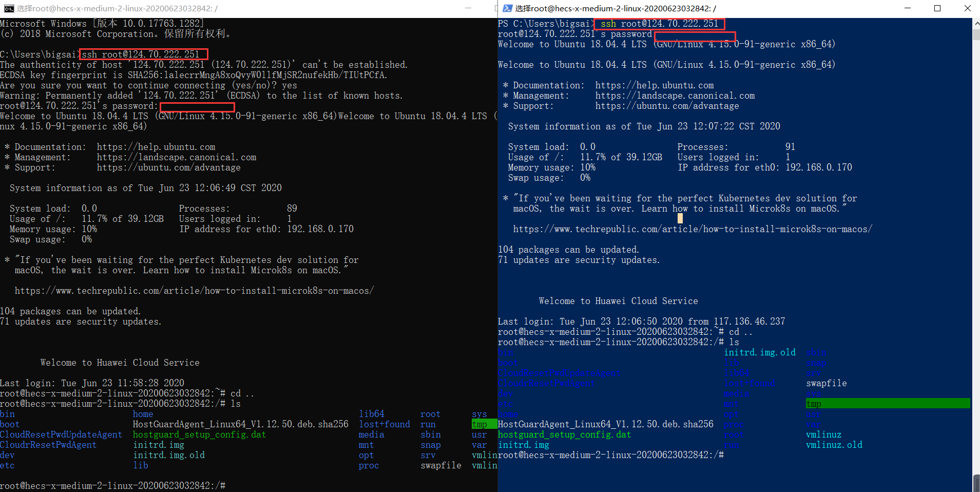
Task: Click help.ubuntu.com URL in cmd window
Action: (156, 147)
